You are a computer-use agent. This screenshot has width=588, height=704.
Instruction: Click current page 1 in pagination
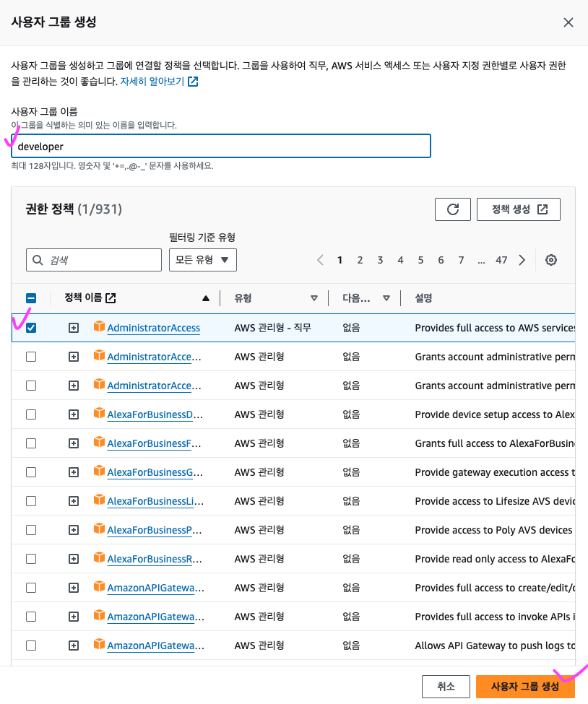pyautogui.click(x=340, y=260)
